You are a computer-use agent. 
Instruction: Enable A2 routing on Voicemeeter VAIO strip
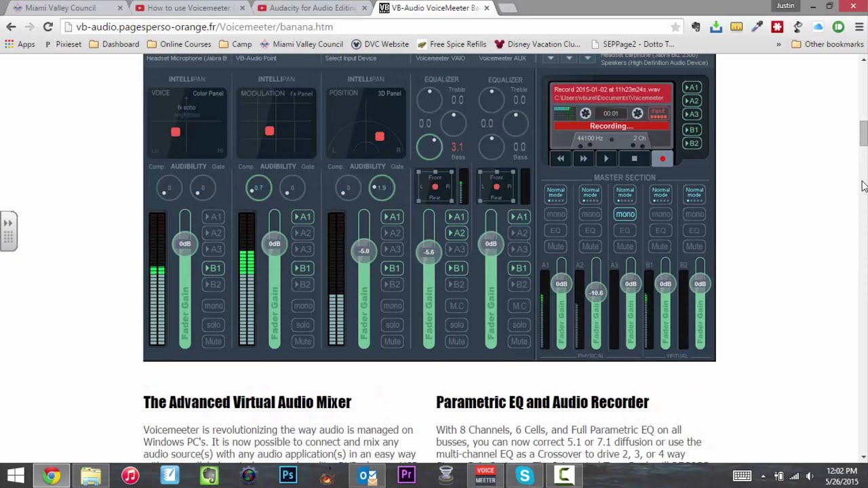coord(456,233)
